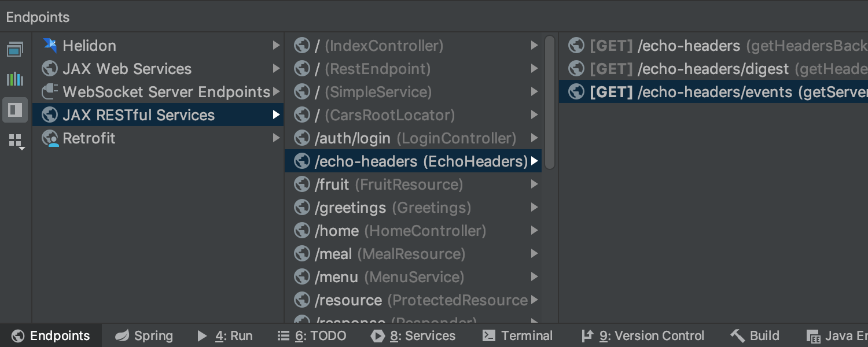This screenshot has height=347, width=868.
Task: Click the globe icon beside JAX Web Services
Action: [49, 68]
